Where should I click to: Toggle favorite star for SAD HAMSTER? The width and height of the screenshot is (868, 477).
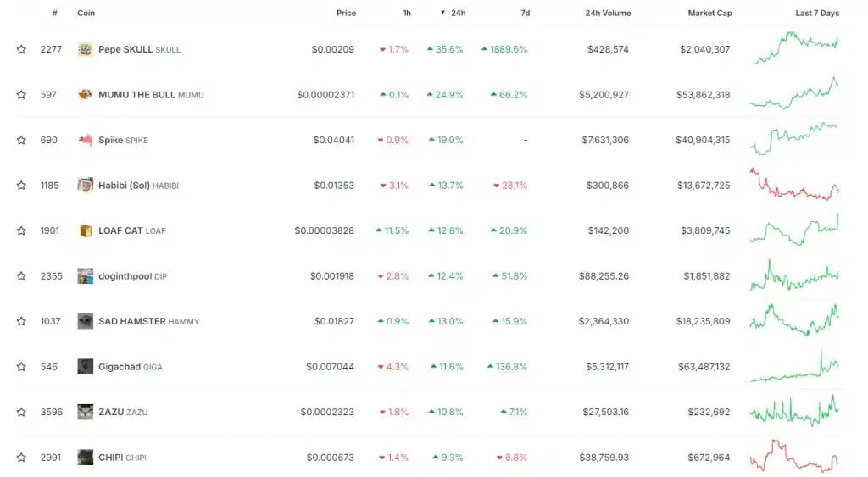[x=21, y=321]
